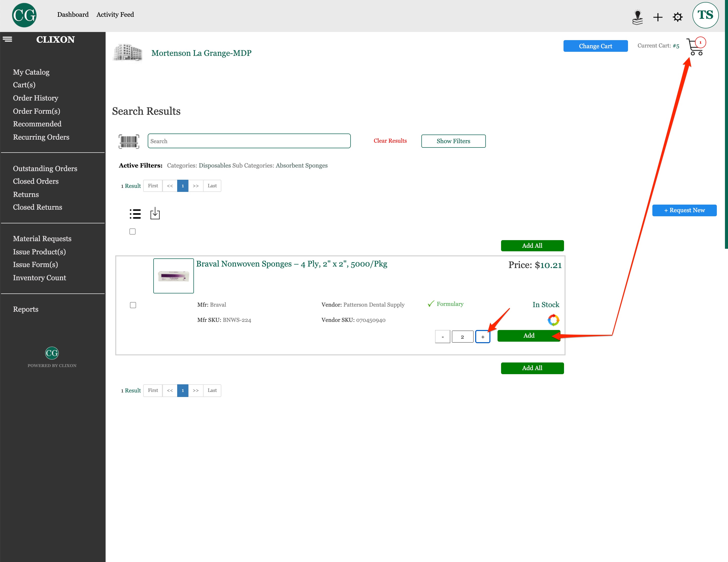The image size is (728, 562).
Task: Increase quantity with plus stepper
Action: (482, 337)
